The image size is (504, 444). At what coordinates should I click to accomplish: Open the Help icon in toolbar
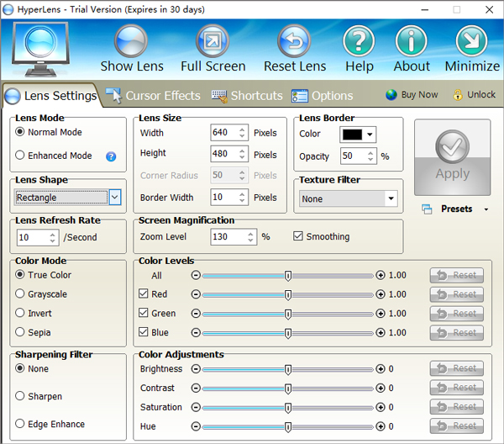click(x=359, y=41)
